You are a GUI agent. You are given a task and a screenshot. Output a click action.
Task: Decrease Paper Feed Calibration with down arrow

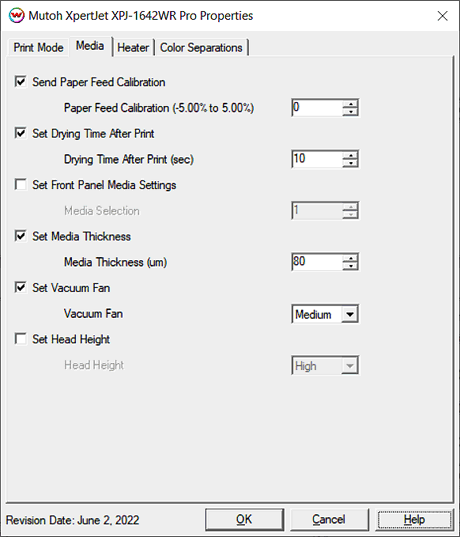click(x=350, y=112)
